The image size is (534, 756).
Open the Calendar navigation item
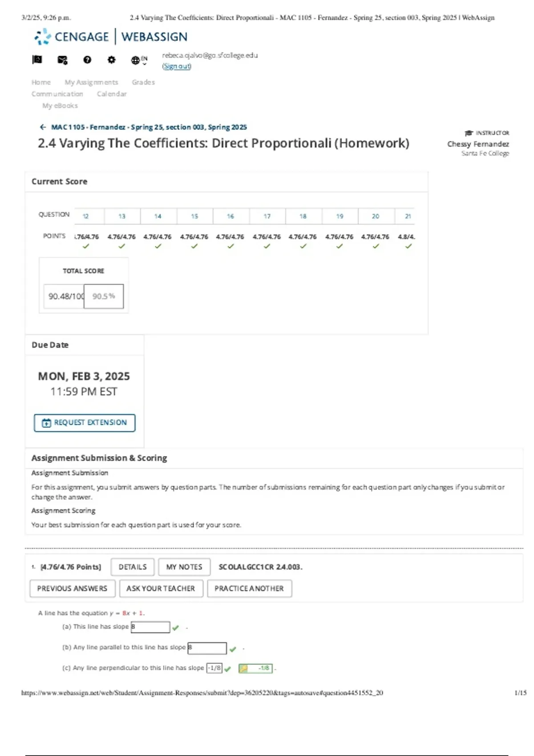(112, 94)
